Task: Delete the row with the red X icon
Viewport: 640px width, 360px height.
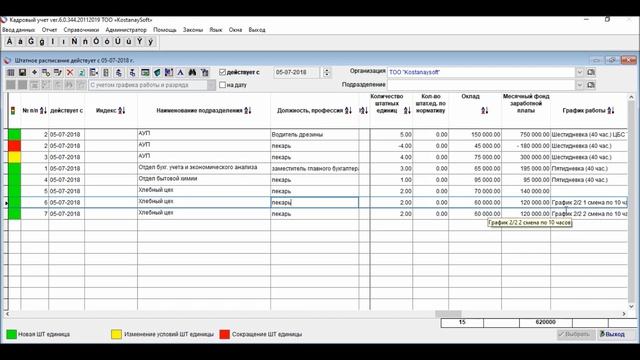Action: coord(70,73)
